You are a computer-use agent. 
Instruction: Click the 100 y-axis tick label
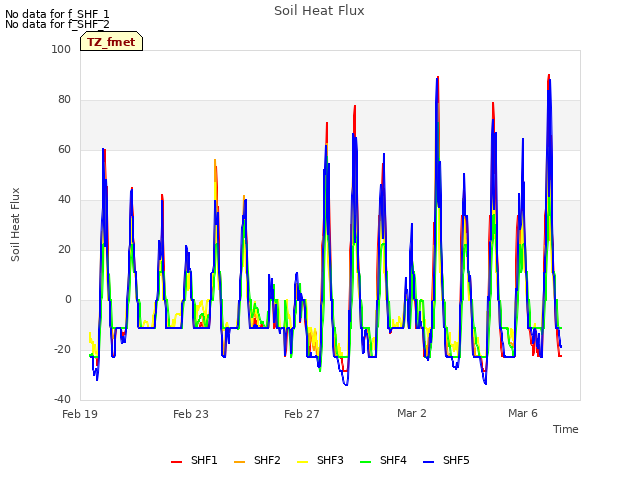[61, 49]
